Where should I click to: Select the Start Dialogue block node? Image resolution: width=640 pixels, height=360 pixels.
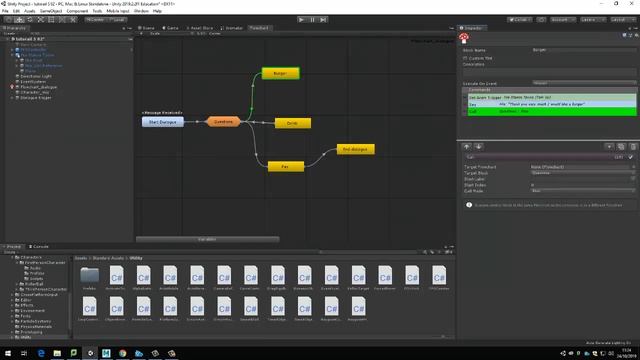tap(163, 122)
